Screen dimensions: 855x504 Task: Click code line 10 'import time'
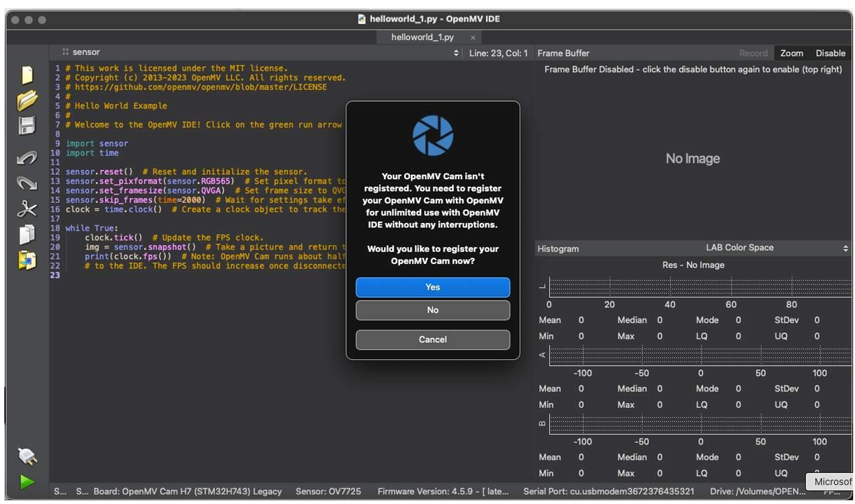pyautogui.click(x=92, y=153)
